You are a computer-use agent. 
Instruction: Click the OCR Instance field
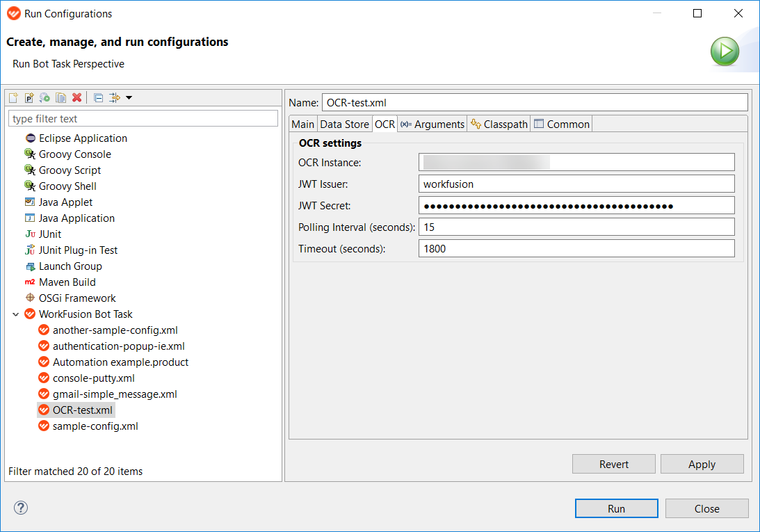pos(576,162)
